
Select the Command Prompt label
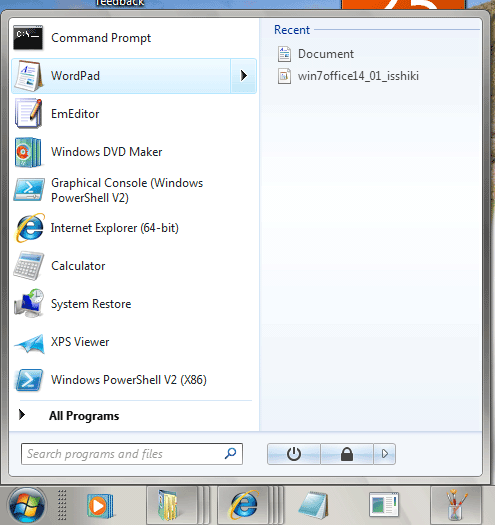[101, 38]
